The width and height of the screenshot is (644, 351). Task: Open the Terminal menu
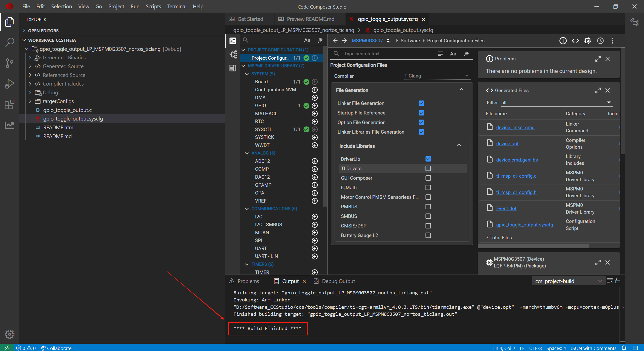[x=177, y=7]
